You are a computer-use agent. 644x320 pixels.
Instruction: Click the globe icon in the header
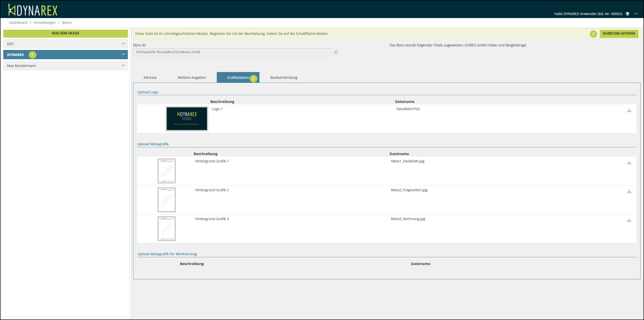point(627,14)
